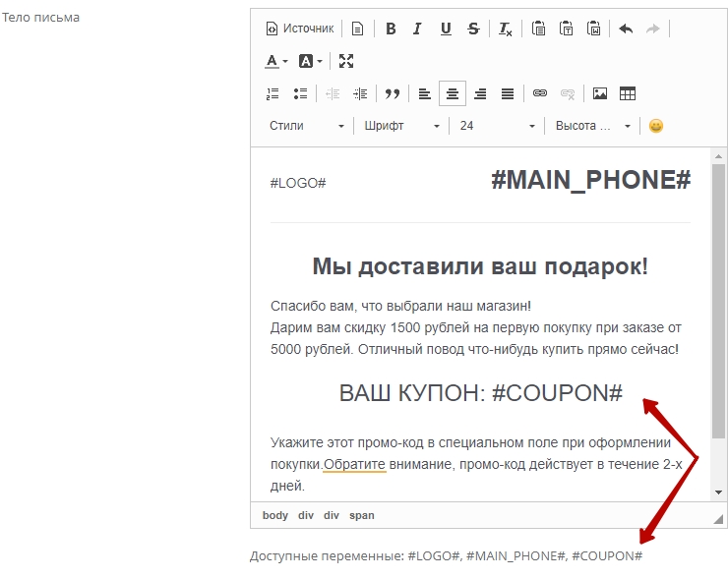Open the emoji smiley picker
Image resolution: width=728 pixels, height=579 pixels.
pyautogui.click(x=656, y=126)
